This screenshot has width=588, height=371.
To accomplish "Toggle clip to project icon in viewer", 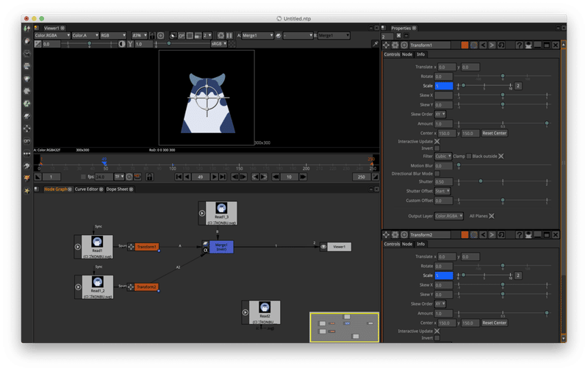I will tap(173, 35).
